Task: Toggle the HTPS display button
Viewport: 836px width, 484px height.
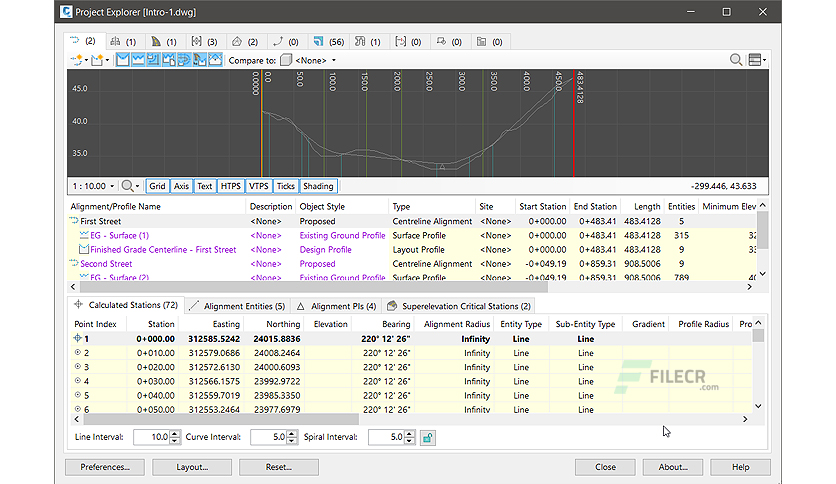Action: [x=231, y=186]
